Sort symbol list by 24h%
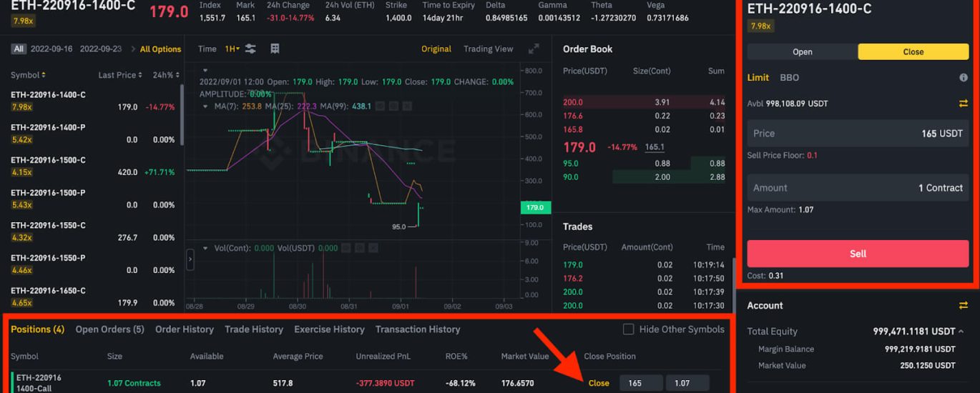Image resolution: width=980 pixels, height=393 pixels. pos(166,75)
